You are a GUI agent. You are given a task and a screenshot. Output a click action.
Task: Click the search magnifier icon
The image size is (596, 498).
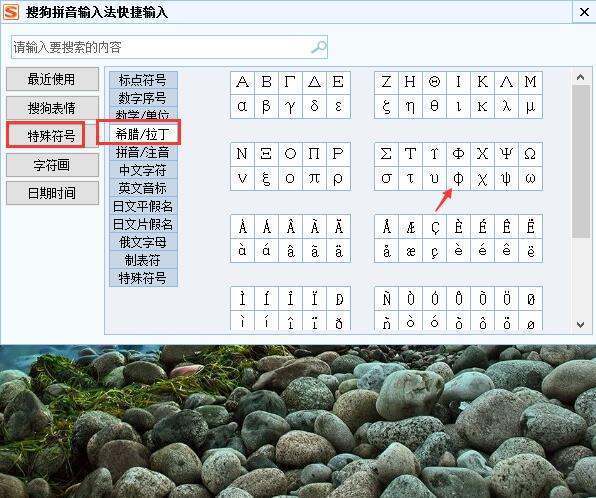[x=319, y=47]
